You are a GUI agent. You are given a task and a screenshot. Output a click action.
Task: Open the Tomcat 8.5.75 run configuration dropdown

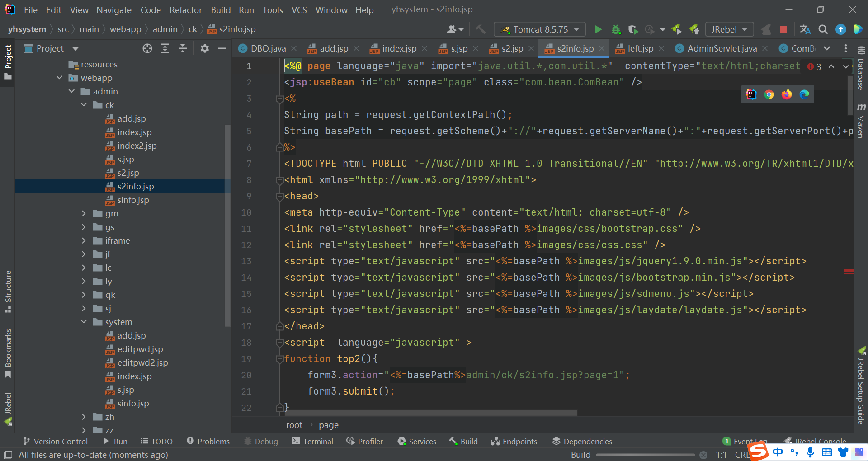[x=540, y=29]
